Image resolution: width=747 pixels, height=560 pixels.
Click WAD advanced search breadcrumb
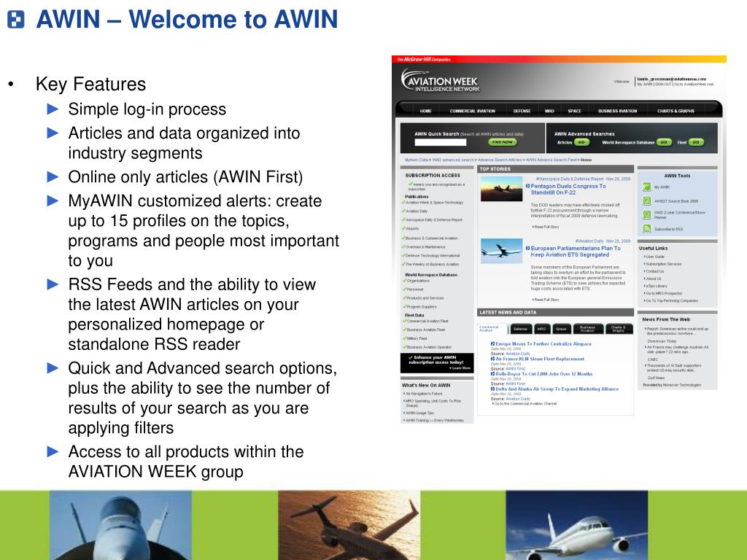click(x=452, y=160)
